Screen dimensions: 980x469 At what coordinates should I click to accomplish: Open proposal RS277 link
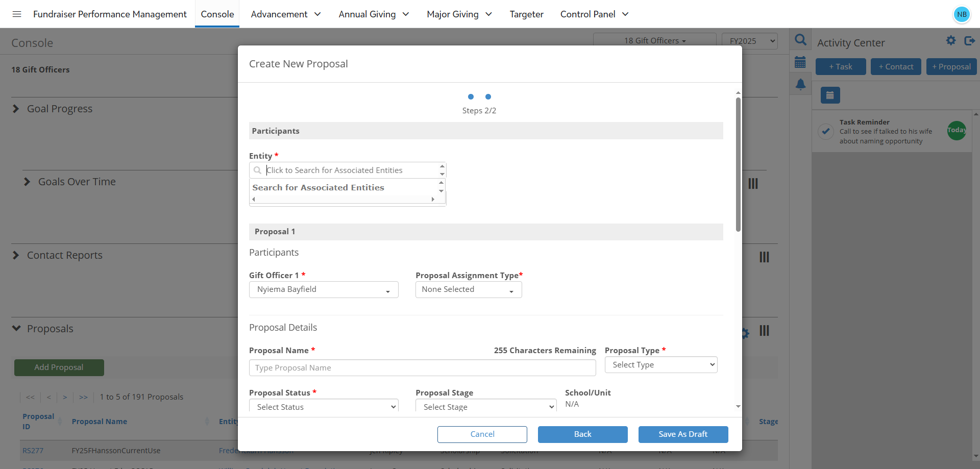[x=33, y=451]
